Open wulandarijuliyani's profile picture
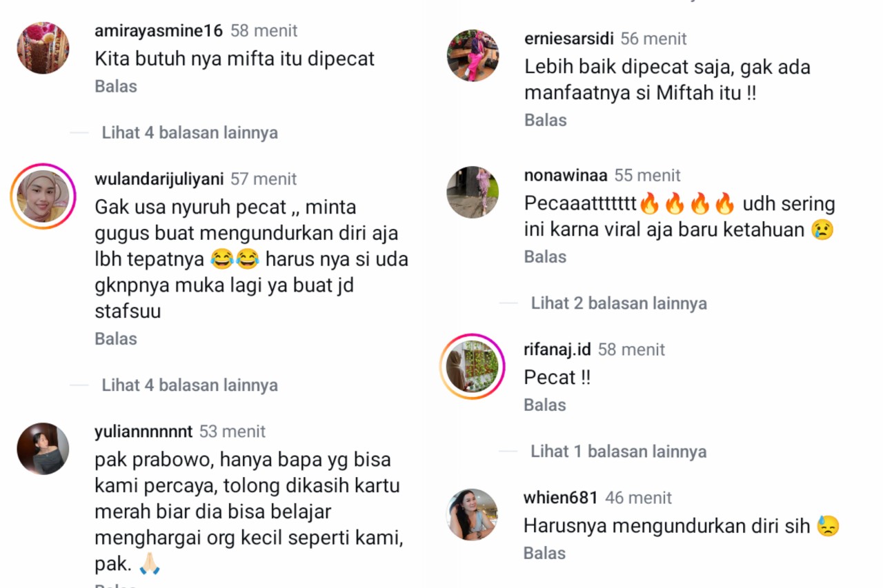 [43, 196]
